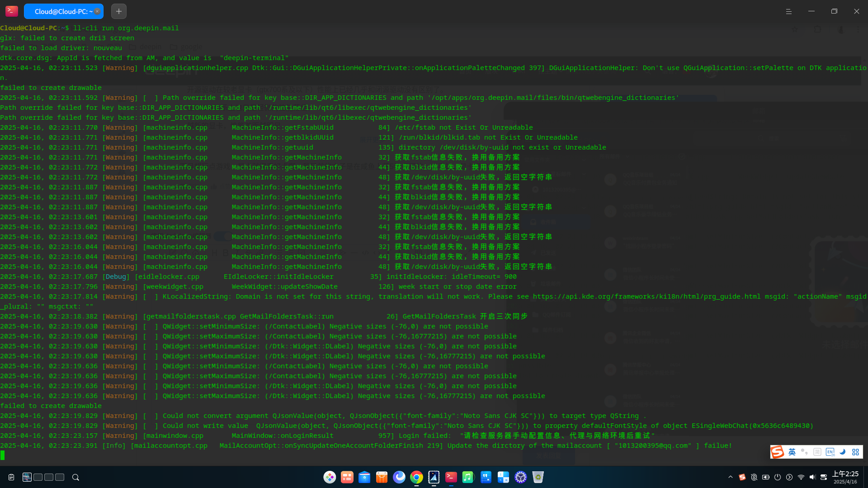Open the dock launcher icon
The height and width of the screenshot is (488, 868).
click(x=330, y=477)
